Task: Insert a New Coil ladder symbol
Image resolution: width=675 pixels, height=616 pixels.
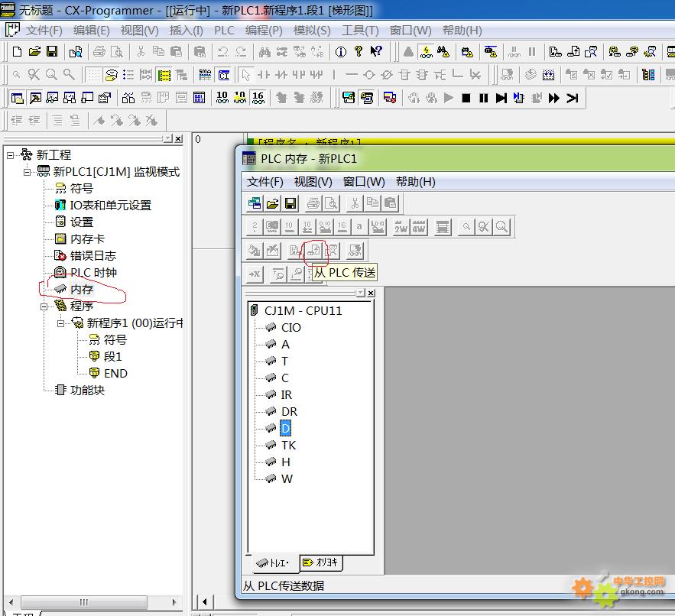Action: click(369, 75)
